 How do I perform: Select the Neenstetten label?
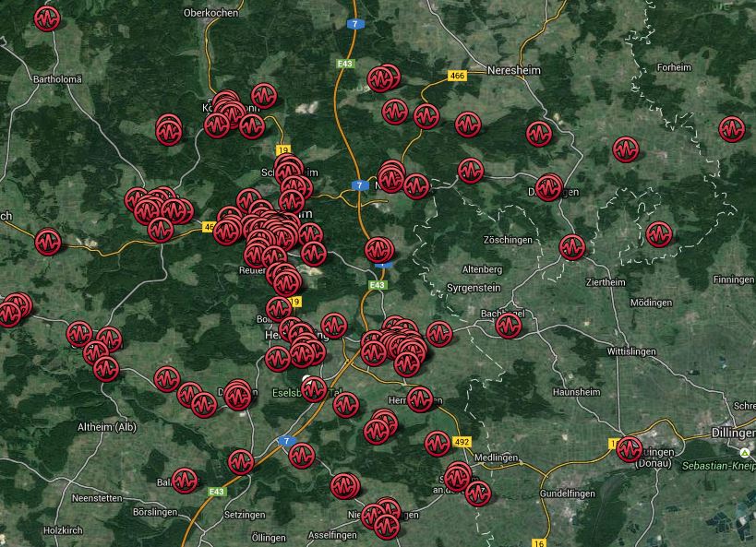click(x=98, y=498)
